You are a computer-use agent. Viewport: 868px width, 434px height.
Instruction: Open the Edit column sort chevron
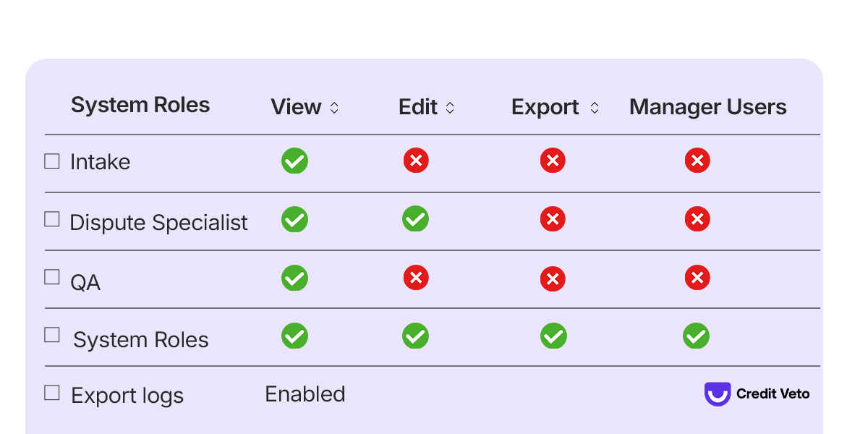pos(450,107)
